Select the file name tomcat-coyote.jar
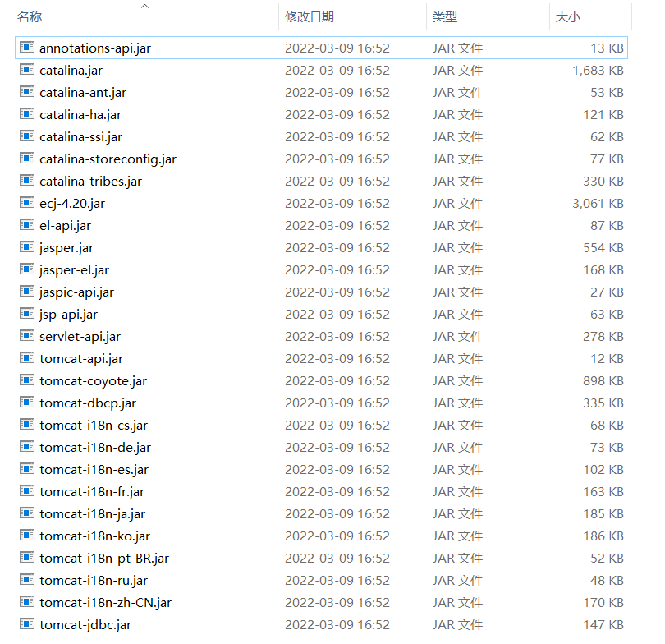 point(93,380)
